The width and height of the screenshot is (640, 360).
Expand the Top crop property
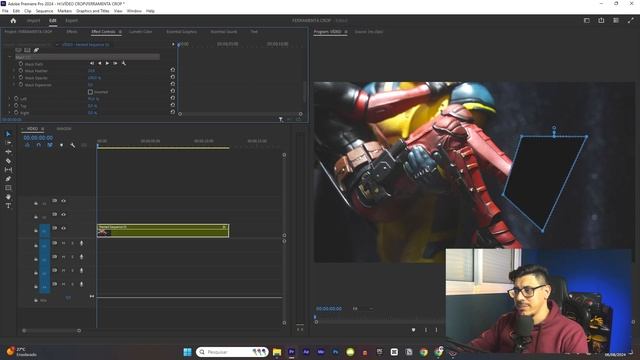(10, 105)
